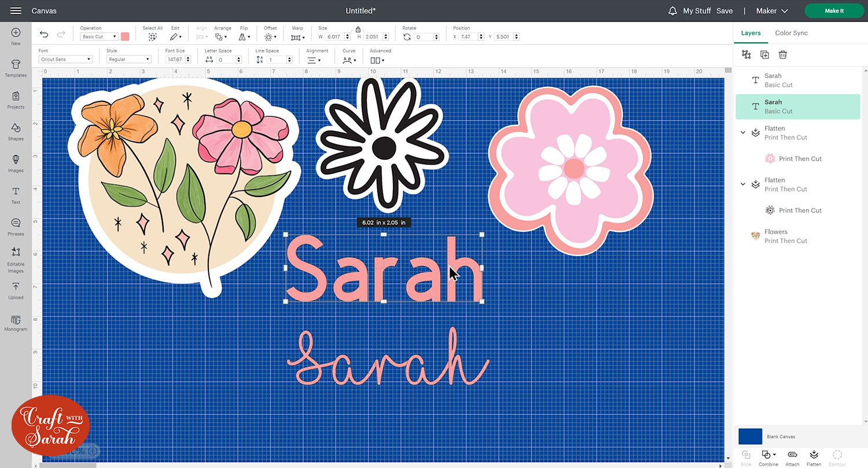Click Select All icon
The image size is (868, 468).
click(x=152, y=36)
